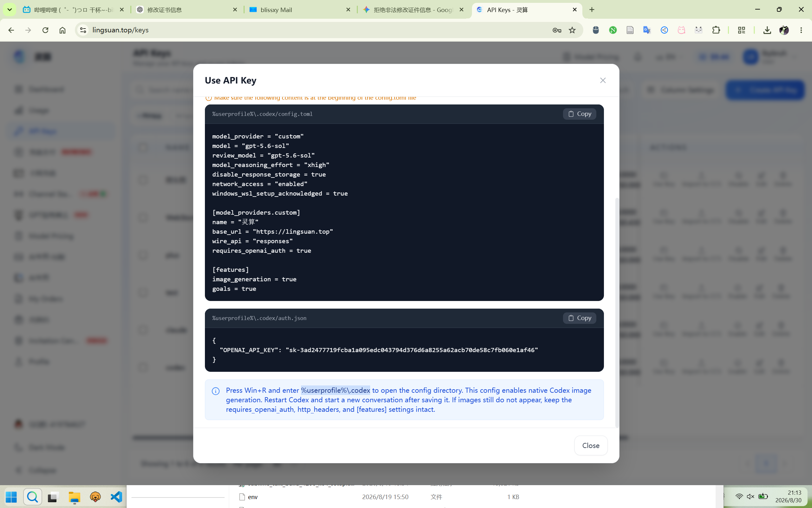
Task: Open Visual Studio Code from taskbar
Action: coord(116,497)
